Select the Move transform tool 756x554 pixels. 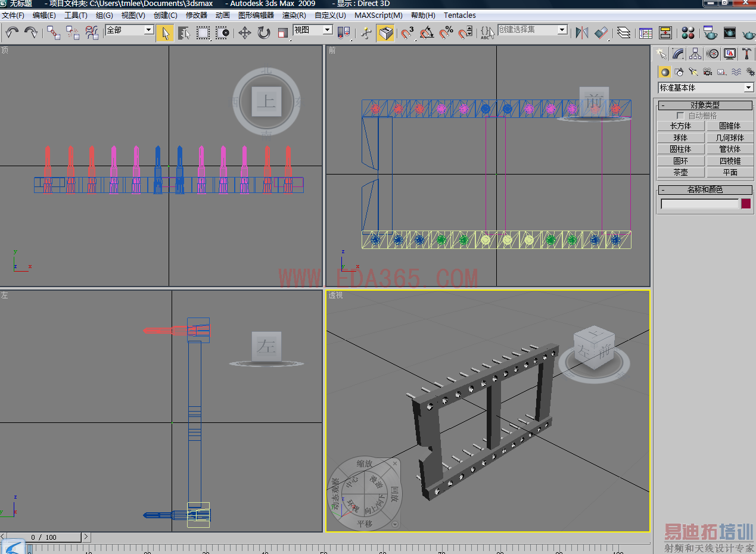point(245,33)
